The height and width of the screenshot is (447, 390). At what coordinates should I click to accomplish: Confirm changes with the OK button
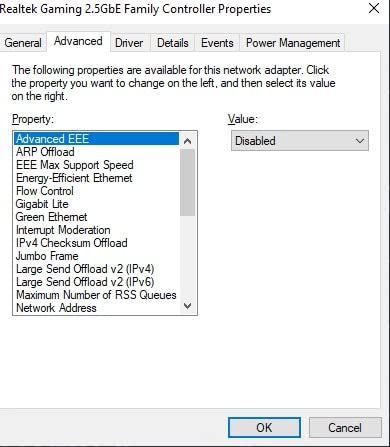(264, 428)
